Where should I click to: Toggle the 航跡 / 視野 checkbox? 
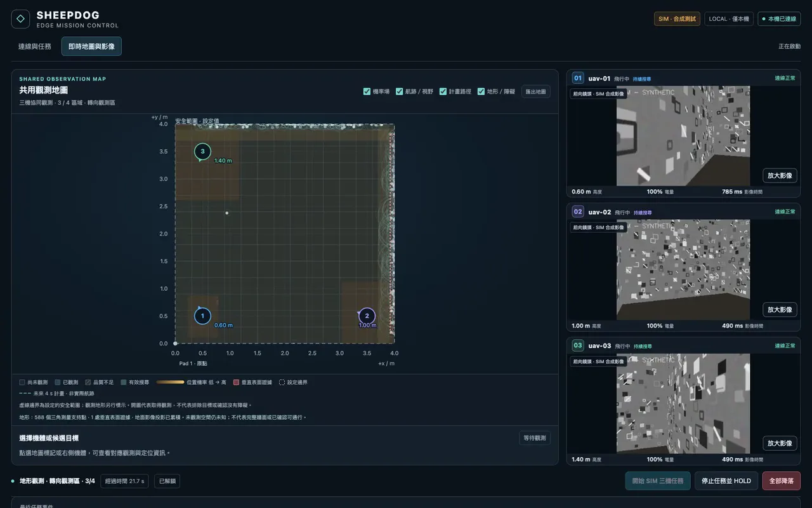pyautogui.click(x=400, y=91)
